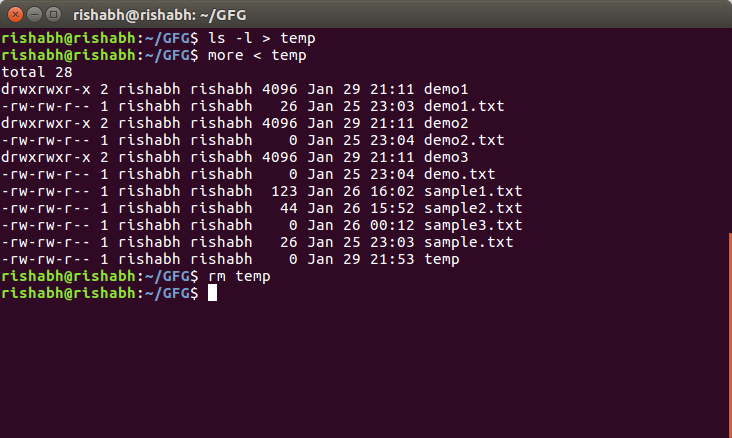This screenshot has height=438, width=732.
Task: Click the 'total 28' output line
Action: click(x=37, y=72)
